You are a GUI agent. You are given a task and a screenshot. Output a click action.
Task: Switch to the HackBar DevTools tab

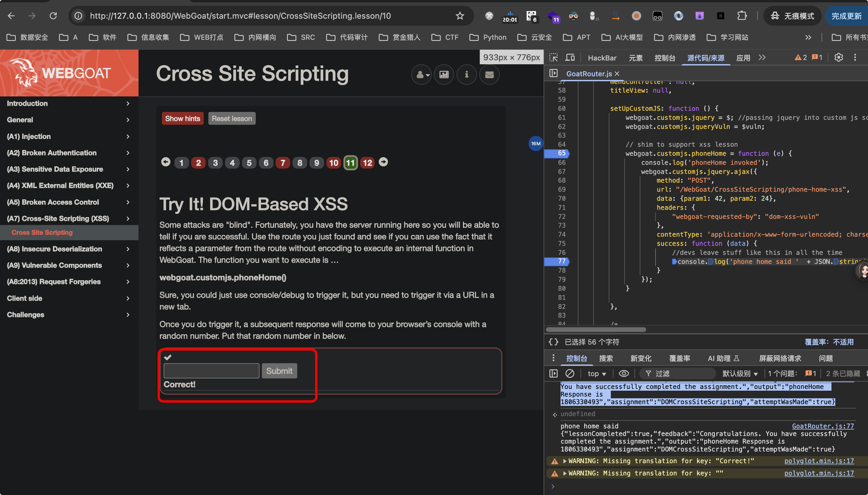(x=602, y=58)
